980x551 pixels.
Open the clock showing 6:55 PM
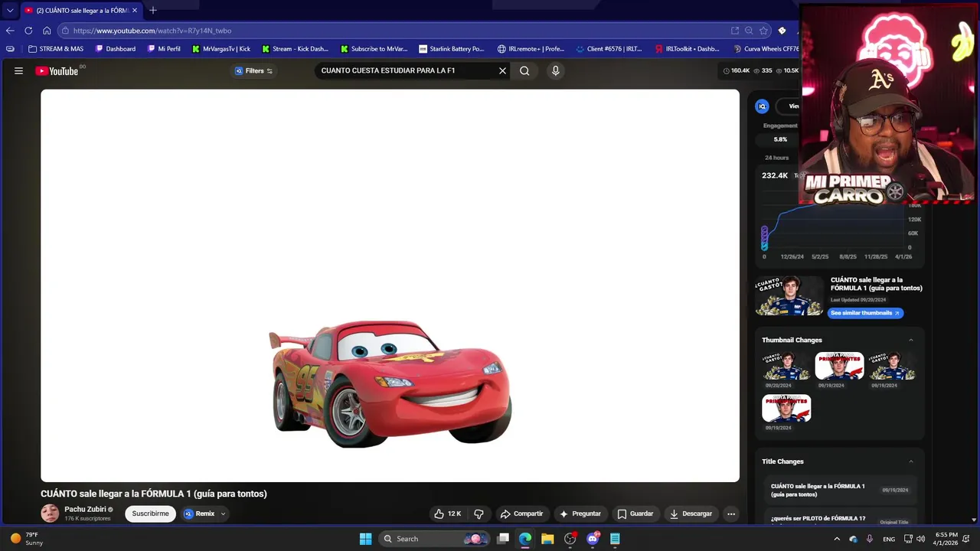point(946,539)
